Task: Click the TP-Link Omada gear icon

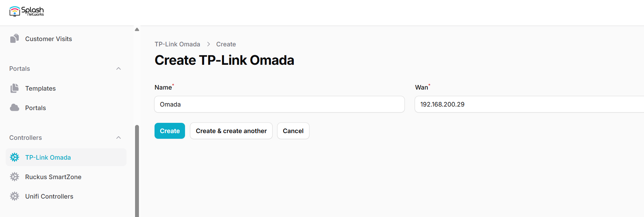Action: coord(15,157)
